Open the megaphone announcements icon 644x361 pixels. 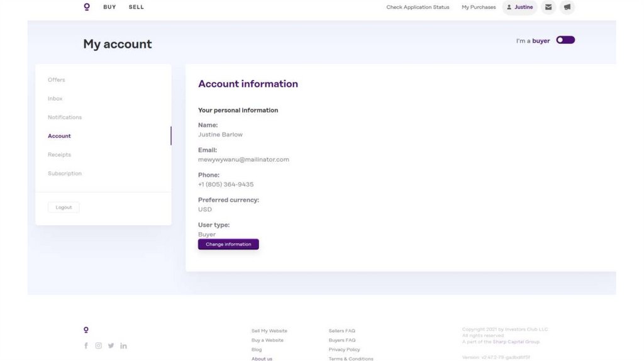click(x=567, y=8)
